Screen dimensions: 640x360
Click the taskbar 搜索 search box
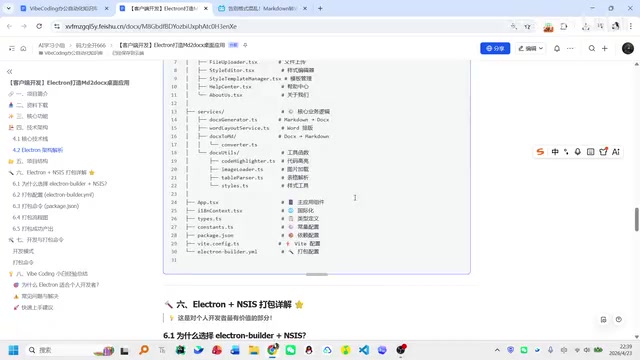(x=69, y=350)
